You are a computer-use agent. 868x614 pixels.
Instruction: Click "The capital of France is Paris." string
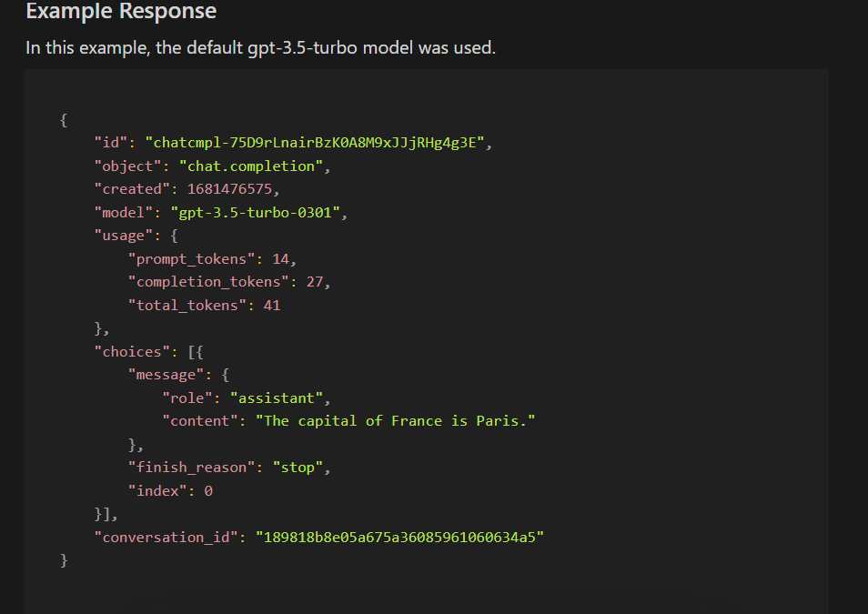[395, 421]
